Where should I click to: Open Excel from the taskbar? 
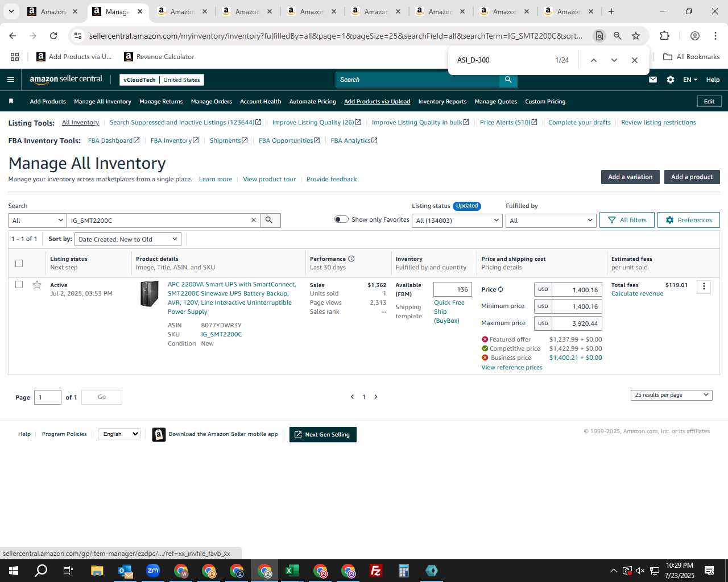tap(292, 571)
